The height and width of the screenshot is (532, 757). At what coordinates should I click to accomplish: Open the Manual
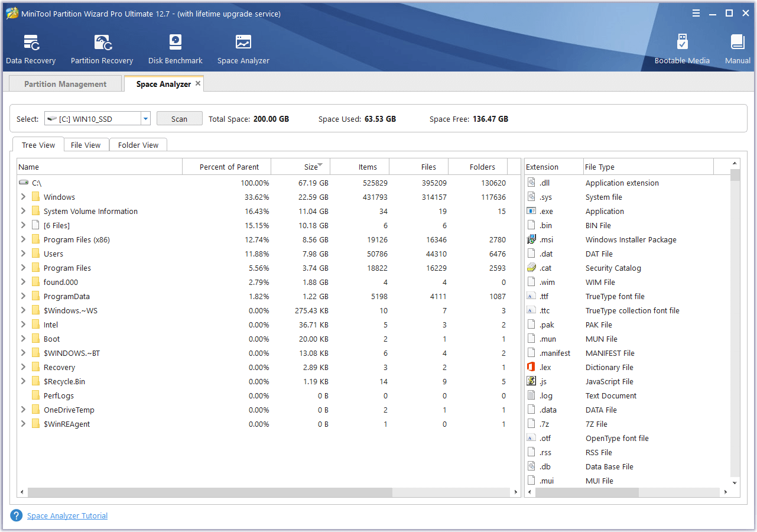pos(737,50)
